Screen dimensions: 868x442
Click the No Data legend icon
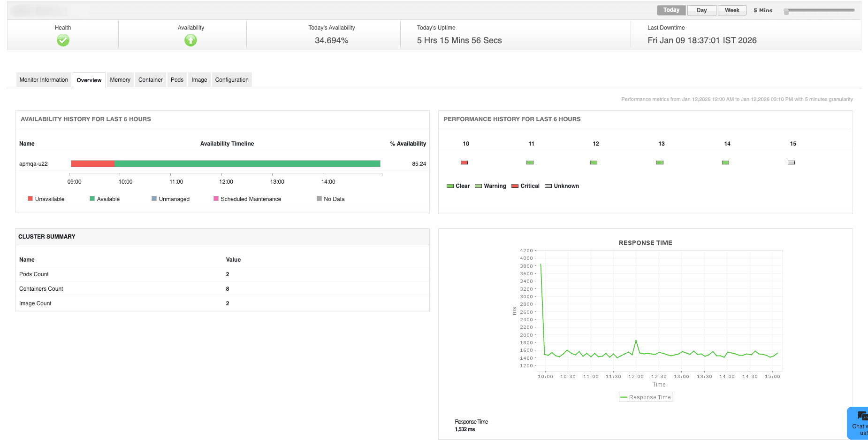point(319,198)
